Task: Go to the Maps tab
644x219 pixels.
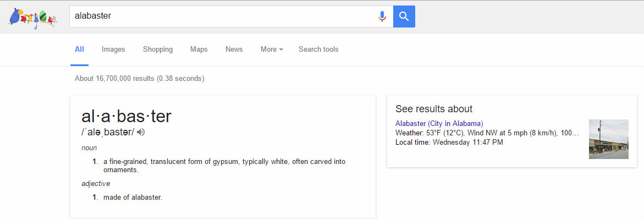Action: pos(199,50)
